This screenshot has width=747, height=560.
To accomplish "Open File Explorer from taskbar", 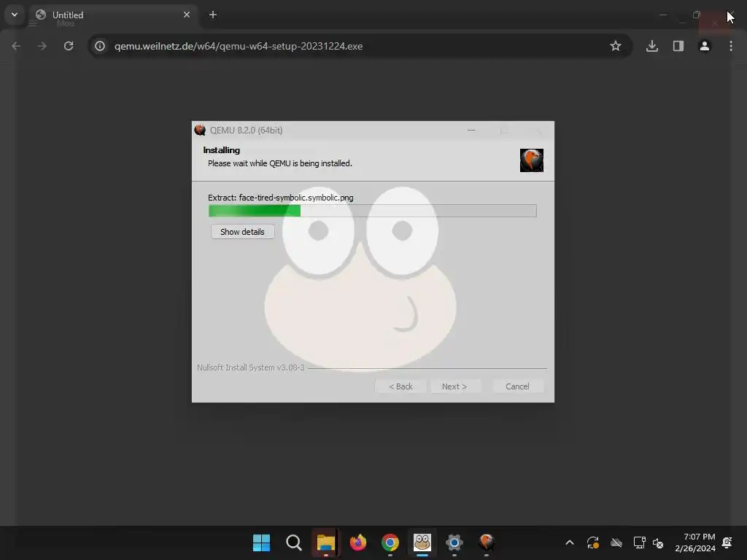I will point(326,542).
